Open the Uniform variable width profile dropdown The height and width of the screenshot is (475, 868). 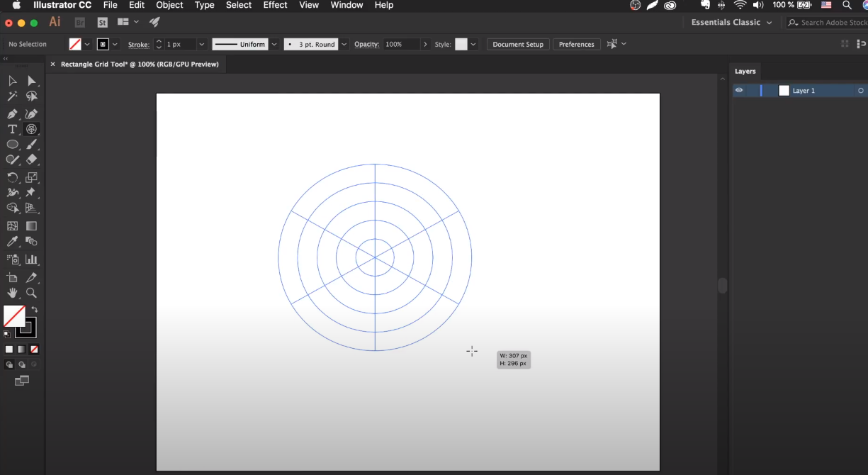coord(274,44)
